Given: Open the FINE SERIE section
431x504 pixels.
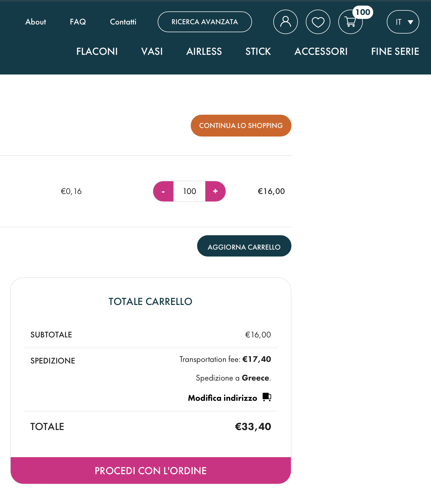Looking at the screenshot, I should 395,51.
